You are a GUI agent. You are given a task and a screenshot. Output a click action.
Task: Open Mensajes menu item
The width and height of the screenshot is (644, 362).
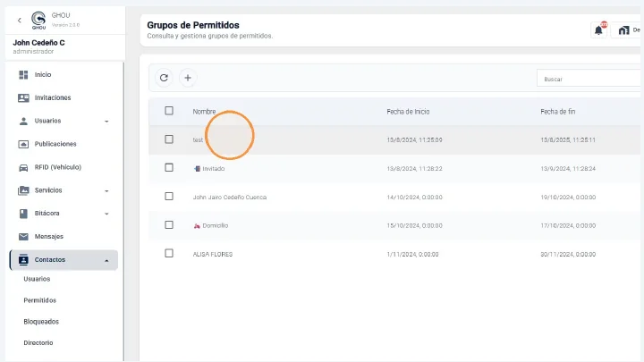point(49,237)
